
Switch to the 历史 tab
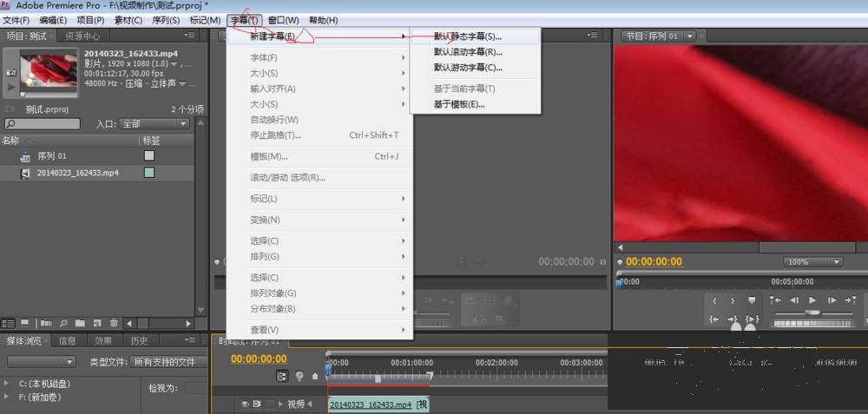pos(139,340)
